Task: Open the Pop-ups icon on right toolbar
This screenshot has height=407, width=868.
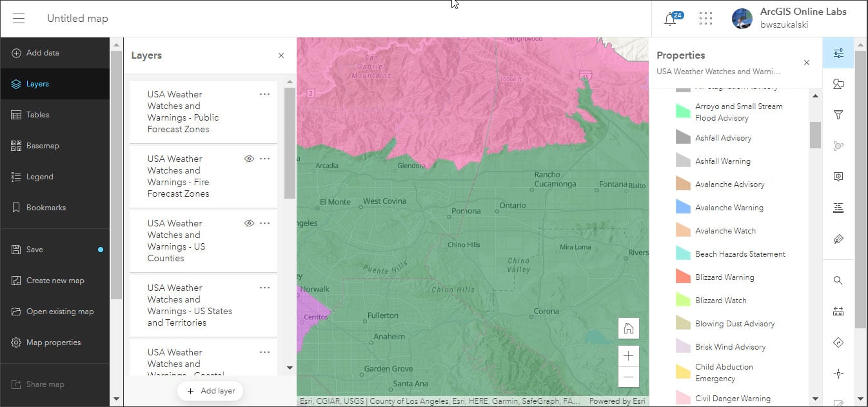Action: pyautogui.click(x=838, y=177)
